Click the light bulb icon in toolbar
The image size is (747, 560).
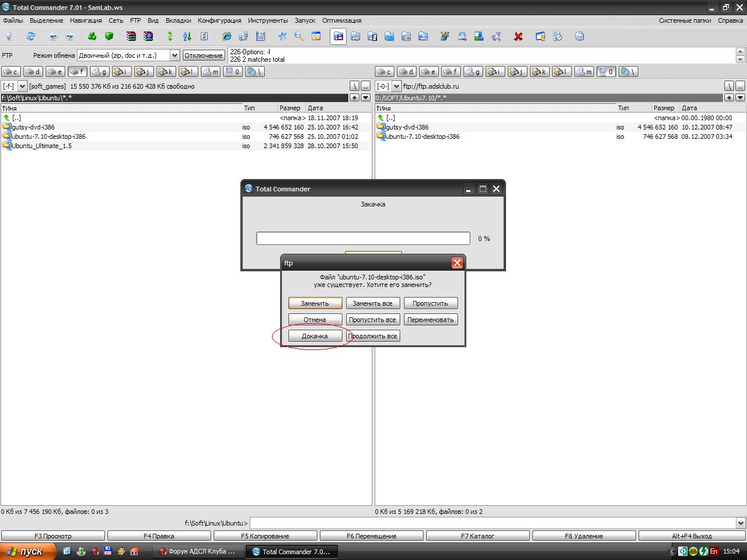9,36
